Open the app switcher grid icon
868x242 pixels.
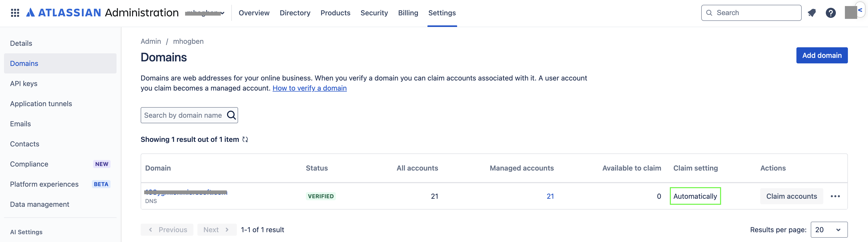15,13
